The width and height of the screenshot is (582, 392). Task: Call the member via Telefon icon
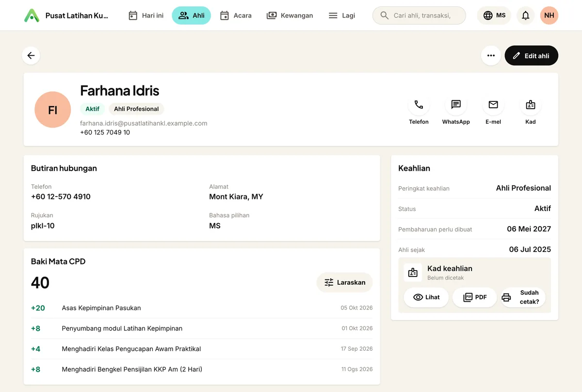coord(419,104)
